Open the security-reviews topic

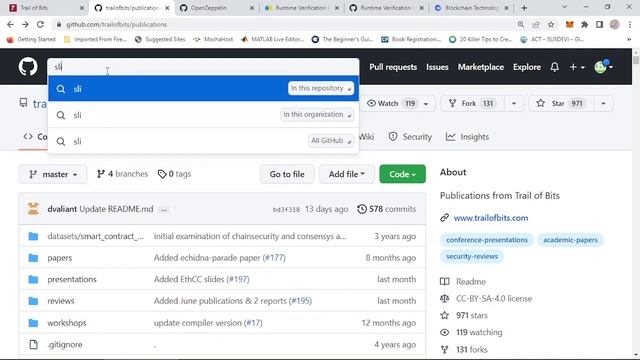click(x=471, y=256)
